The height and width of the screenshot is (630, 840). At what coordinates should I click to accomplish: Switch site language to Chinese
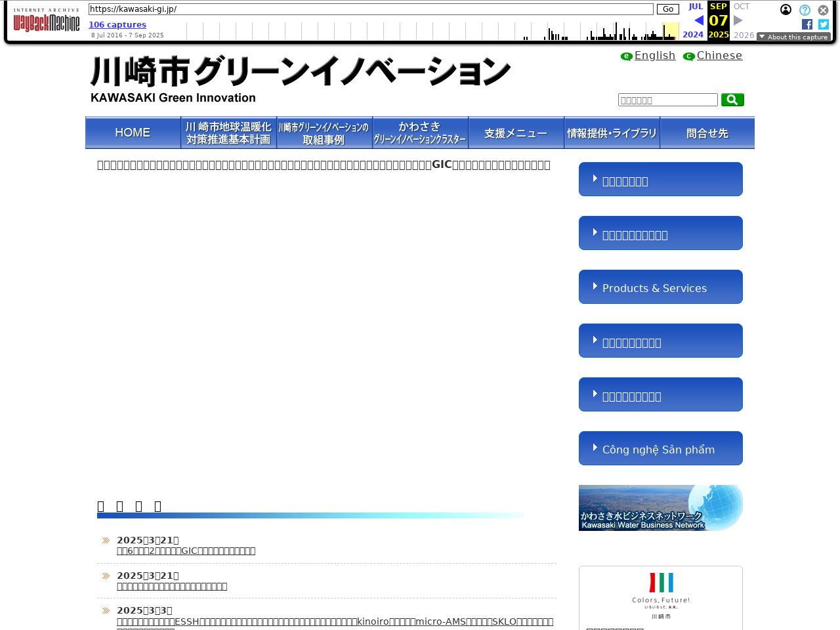tap(719, 56)
